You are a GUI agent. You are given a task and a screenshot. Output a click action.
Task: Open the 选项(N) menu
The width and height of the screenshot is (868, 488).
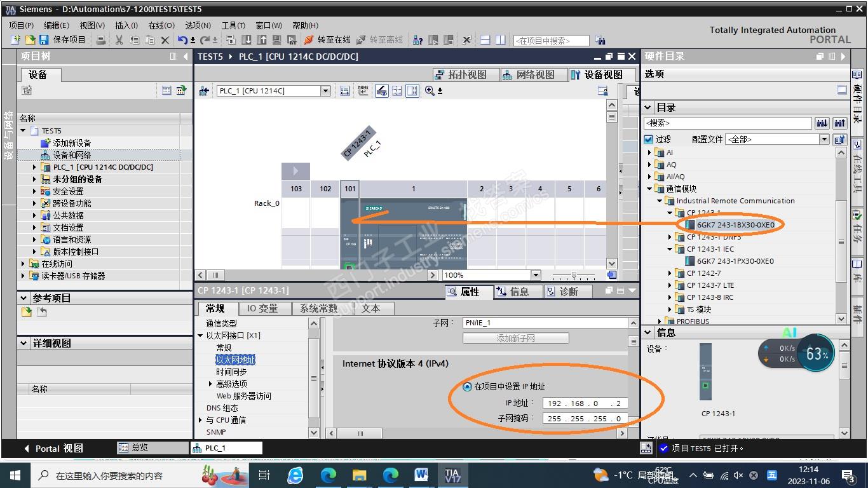tap(198, 25)
